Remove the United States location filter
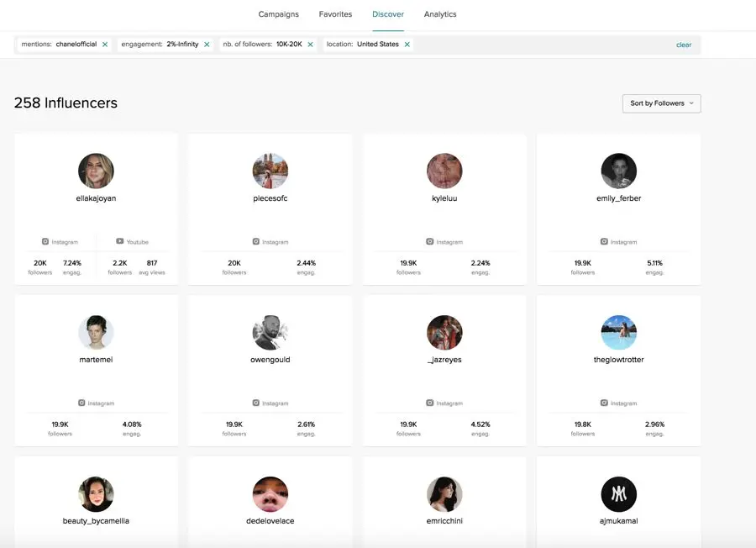 (x=407, y=45)
